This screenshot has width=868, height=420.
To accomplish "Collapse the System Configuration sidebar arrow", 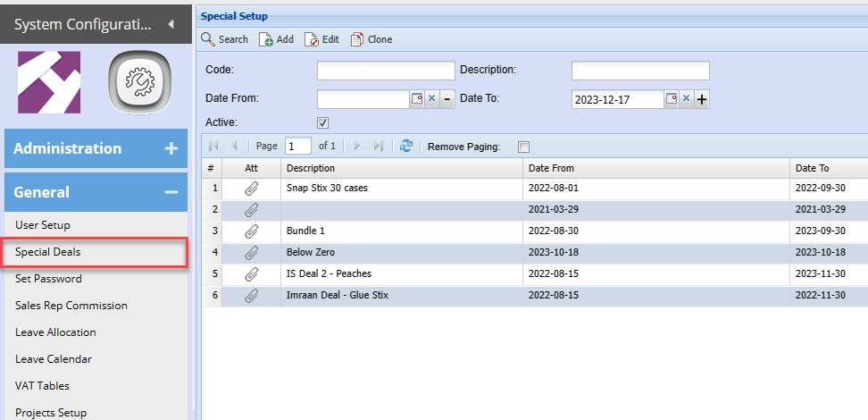I will coord(171,24).
